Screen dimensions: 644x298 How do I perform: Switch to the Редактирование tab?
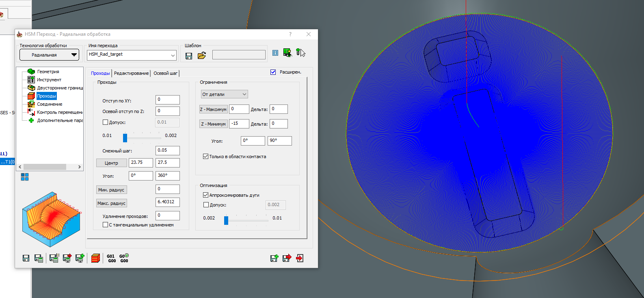coord(131,73)
